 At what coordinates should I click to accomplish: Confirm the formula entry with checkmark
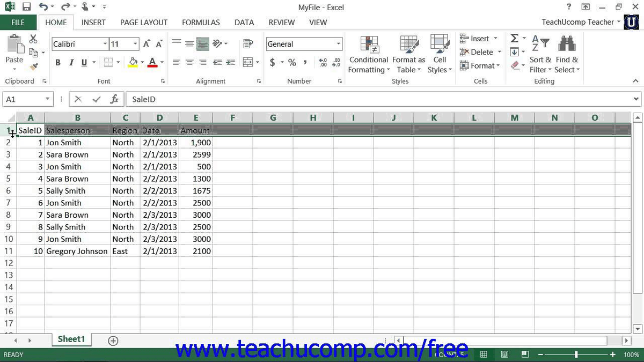[97, 99]
